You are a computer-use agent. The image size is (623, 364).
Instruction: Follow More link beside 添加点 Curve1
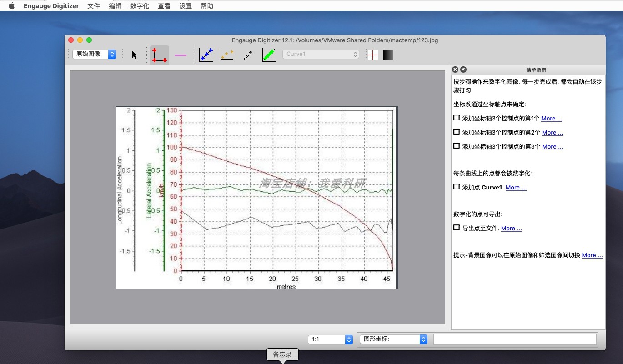(516, 188)
